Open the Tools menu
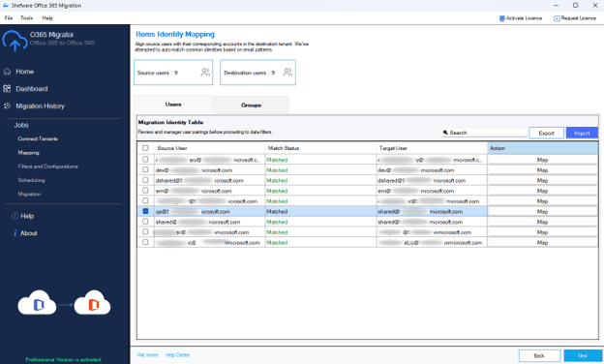Image resolution: width=604 pixels, height=364 pixels. coord(26,18)
